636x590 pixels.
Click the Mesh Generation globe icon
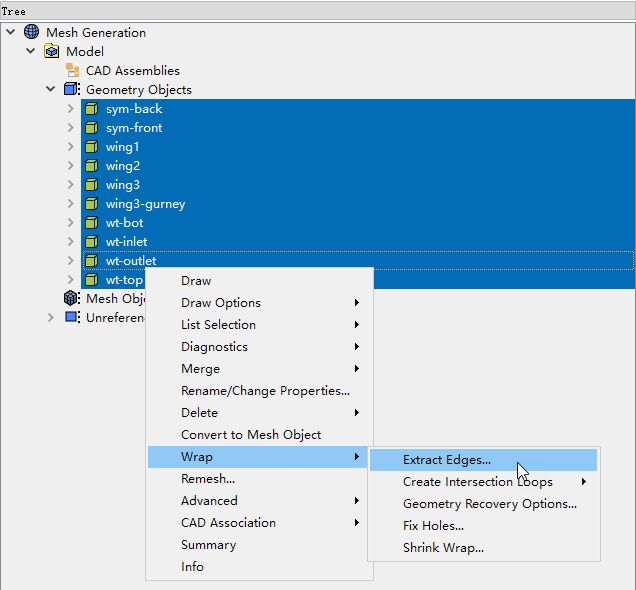click(31, 32)
